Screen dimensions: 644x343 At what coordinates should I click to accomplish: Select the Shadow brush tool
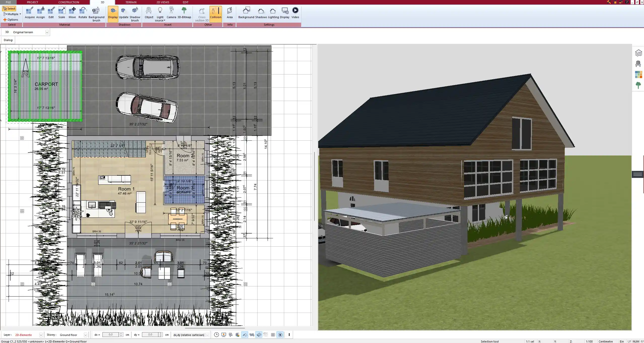[135, 14]
